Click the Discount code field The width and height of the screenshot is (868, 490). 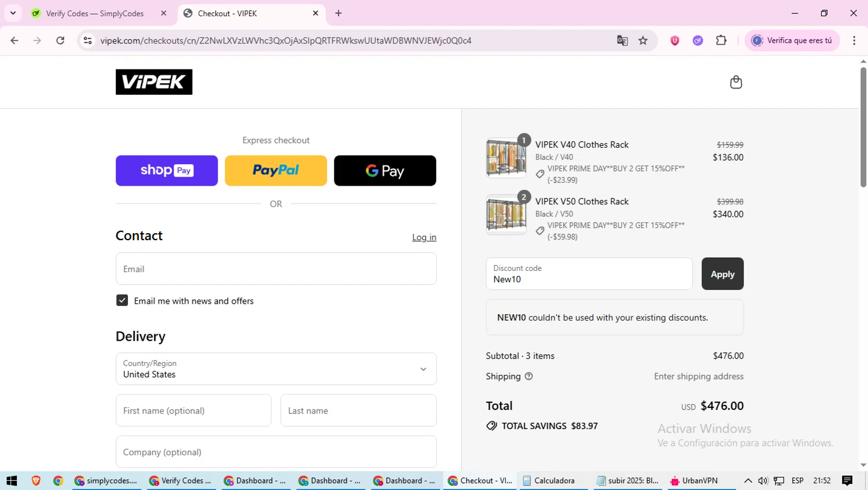pos(589,274)
